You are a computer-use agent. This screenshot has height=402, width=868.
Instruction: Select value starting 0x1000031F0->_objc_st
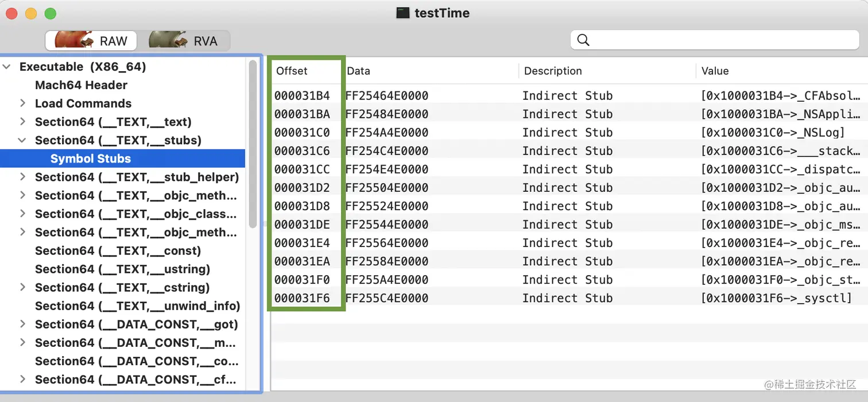tap(780, 279)
